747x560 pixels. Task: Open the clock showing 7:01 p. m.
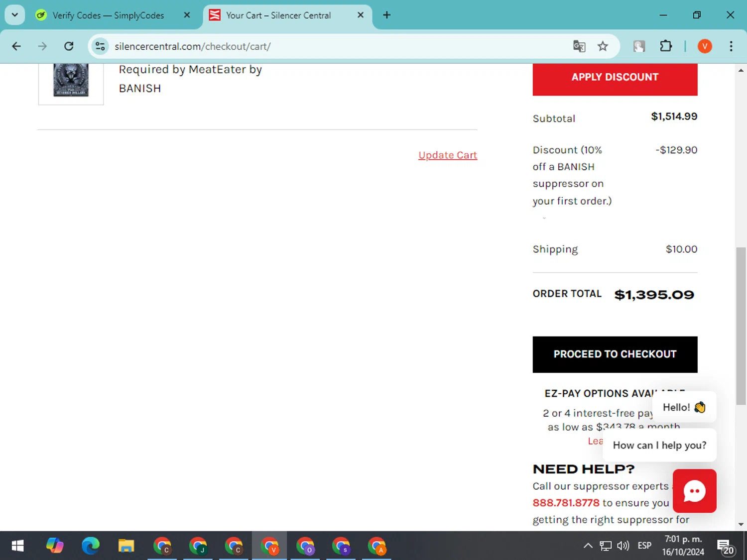[683, 546]
